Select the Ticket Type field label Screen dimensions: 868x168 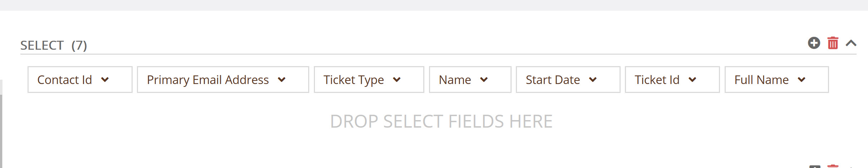tap(354, 80)
